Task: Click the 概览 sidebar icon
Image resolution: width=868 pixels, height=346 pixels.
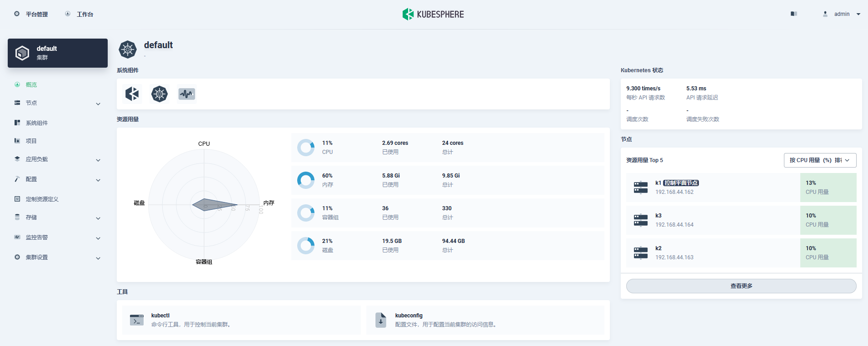Action: pos(17,84)
